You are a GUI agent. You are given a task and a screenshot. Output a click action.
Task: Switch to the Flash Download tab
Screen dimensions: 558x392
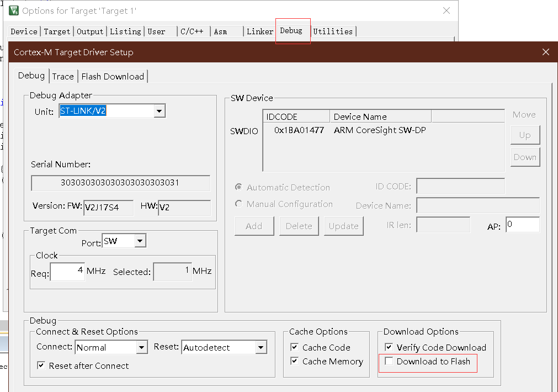click(113, 77)
